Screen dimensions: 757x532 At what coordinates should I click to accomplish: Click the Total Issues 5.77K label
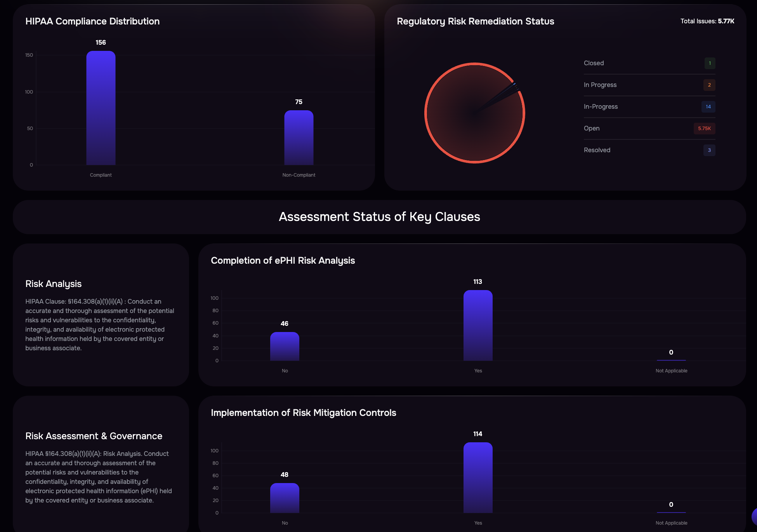pyautogui.click(x=707, y=21)
